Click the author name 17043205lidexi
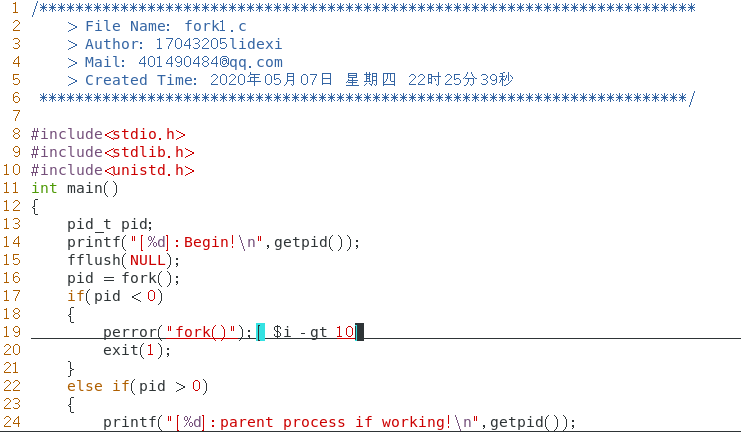 [218, 44]
